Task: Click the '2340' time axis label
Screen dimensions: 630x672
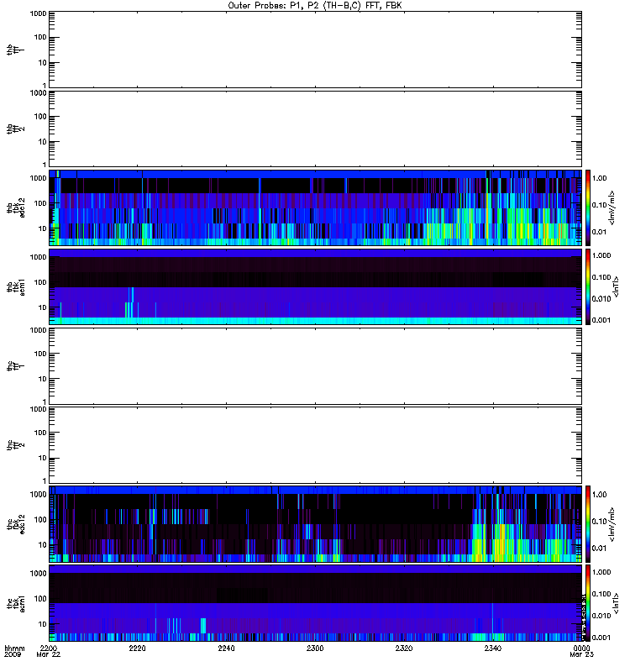Action: (493, 648)
